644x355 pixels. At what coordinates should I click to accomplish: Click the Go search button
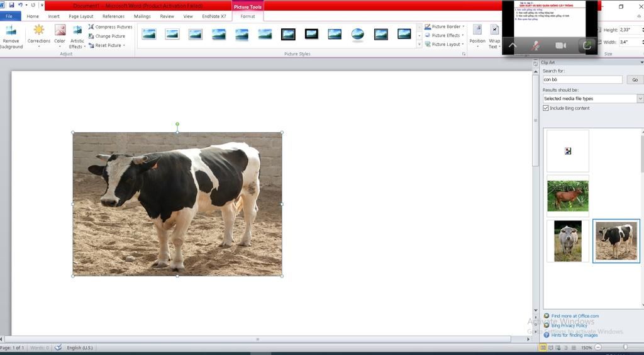pos(635,80)
